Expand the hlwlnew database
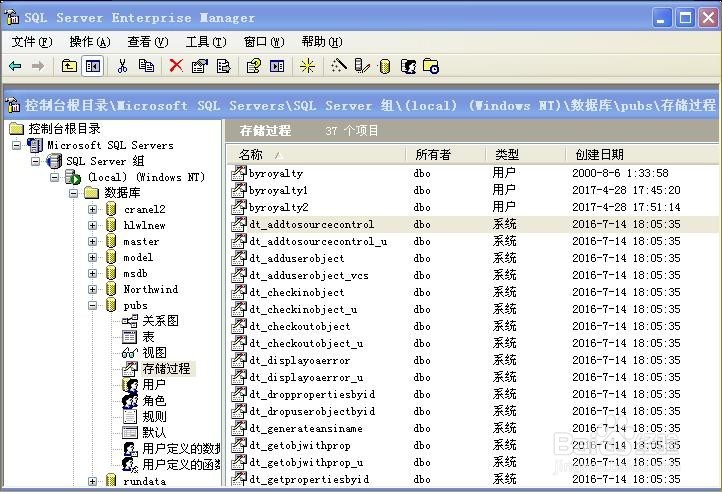This screenshot has width=722, height=492. [x=93, y=225]
